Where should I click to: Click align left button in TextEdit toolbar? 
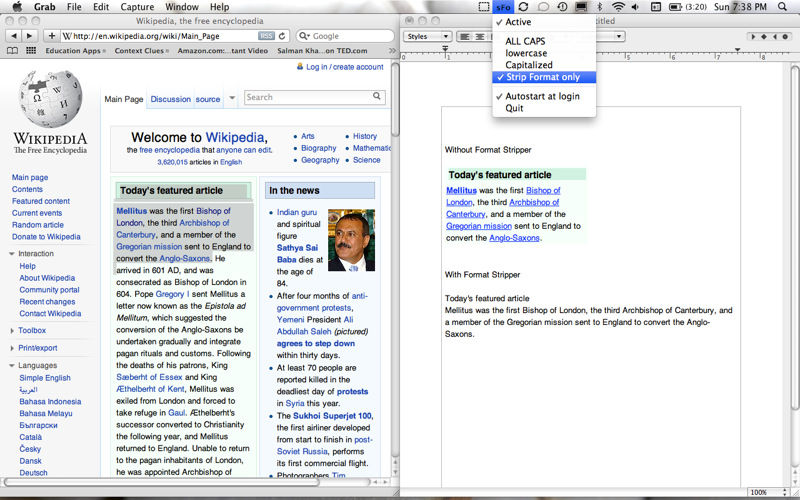point(464,36)
